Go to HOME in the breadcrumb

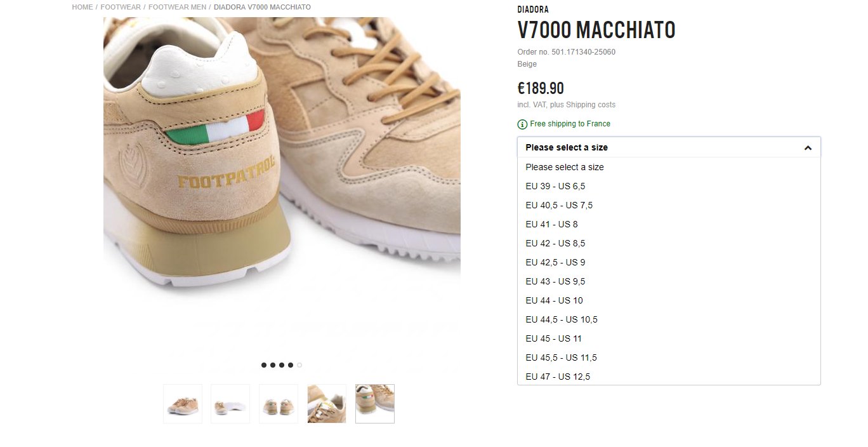click(x=82, y=7)
